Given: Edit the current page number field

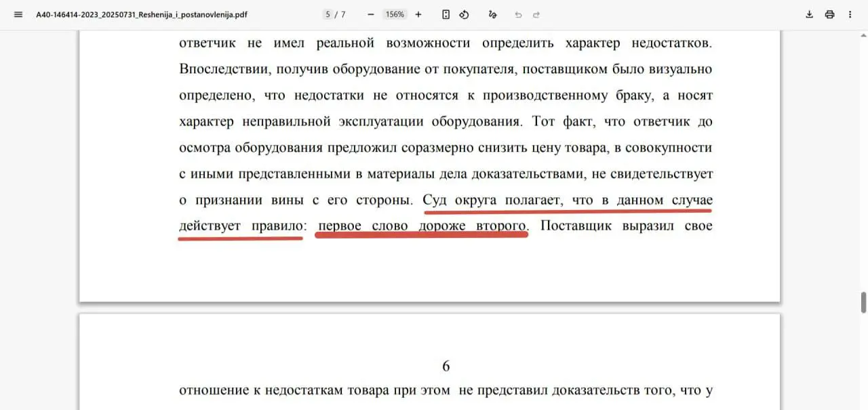Looking at the screenshot, I should point(328,14).
